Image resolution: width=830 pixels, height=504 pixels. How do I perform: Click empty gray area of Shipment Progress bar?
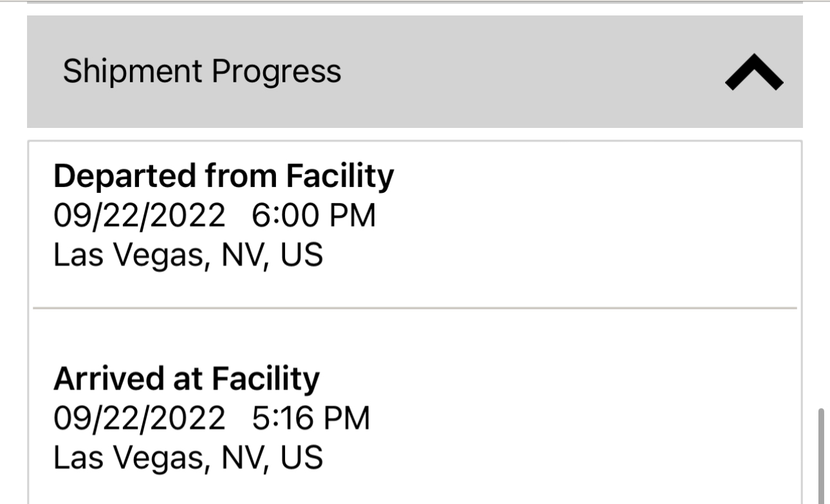click(x=515, y=71)
